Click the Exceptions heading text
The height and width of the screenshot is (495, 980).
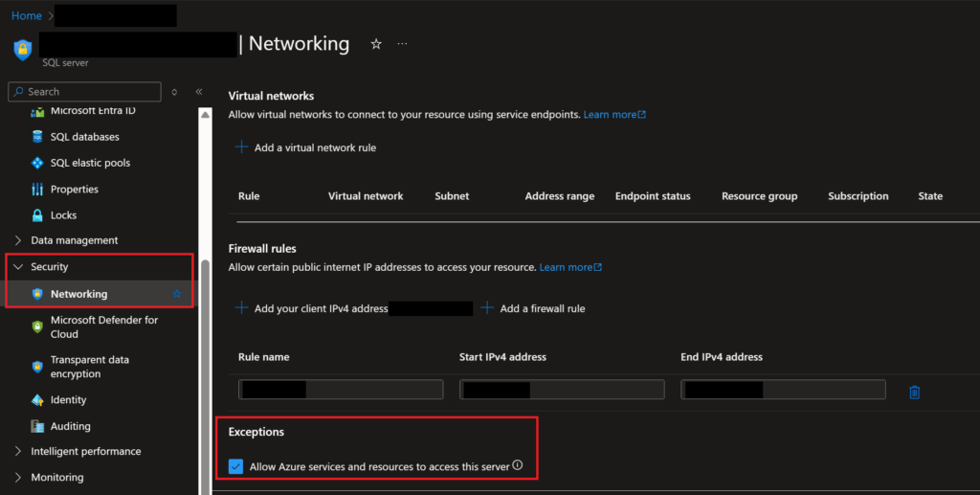[x=256, y=432]
